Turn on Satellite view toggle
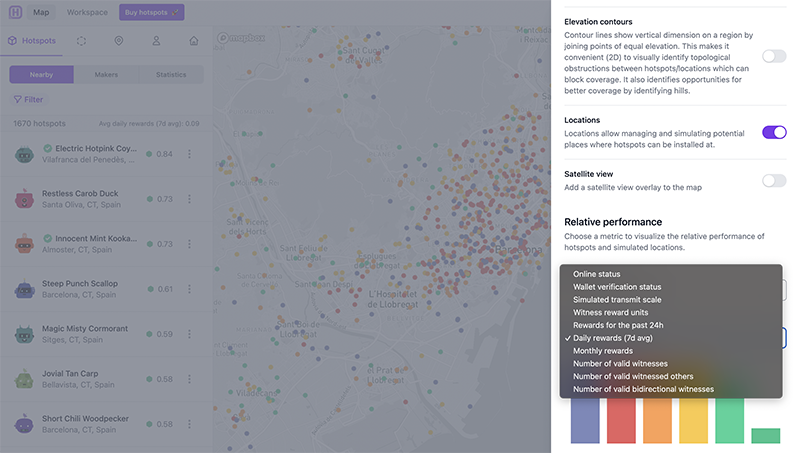The width and height of the screenshot is (800, 453). (774, 181)
